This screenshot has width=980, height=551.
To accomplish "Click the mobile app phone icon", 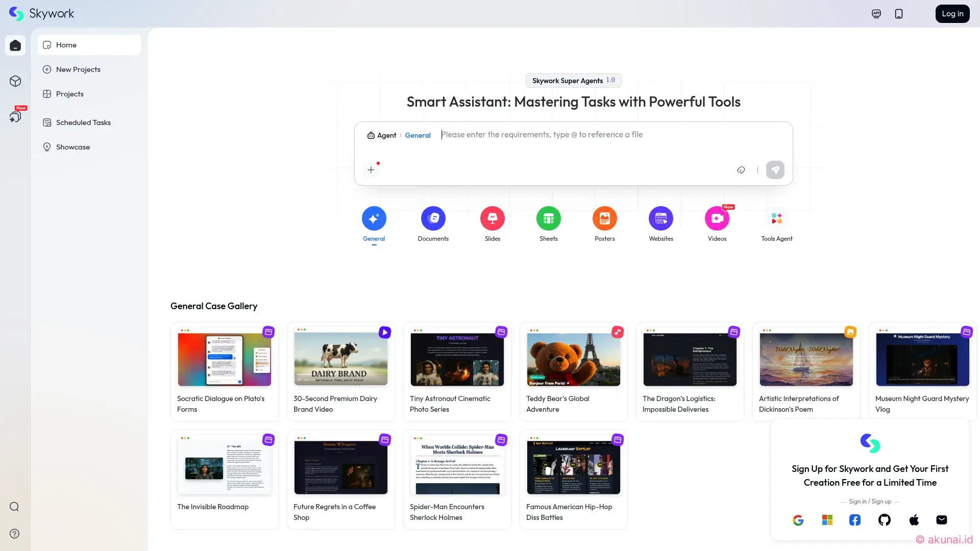I will (x=899, y=14).
